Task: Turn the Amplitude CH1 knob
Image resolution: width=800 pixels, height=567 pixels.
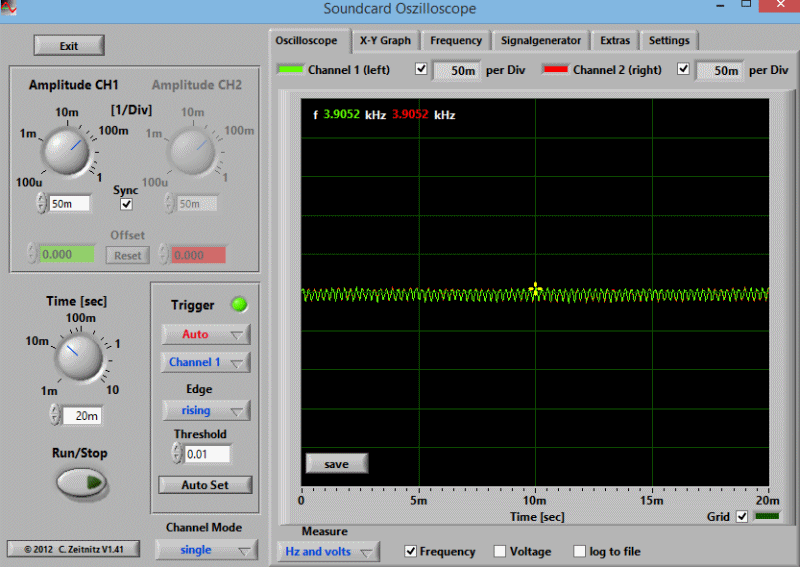Action: (x=67, y=151)
